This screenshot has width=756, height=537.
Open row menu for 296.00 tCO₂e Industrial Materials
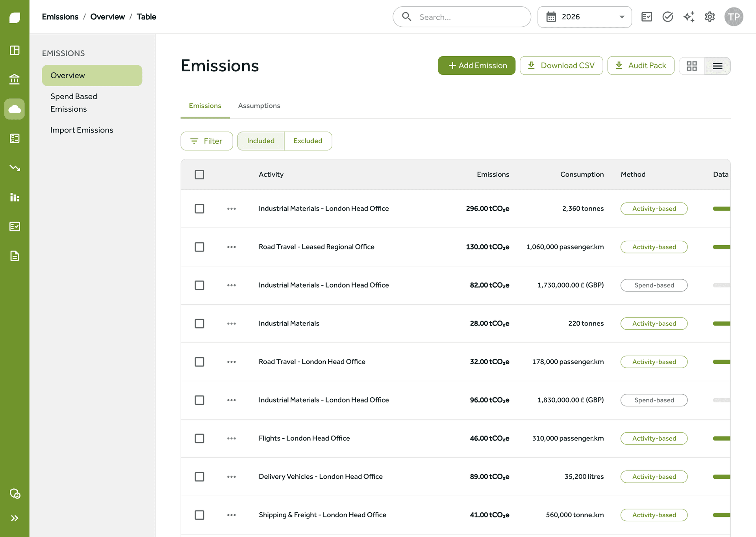[x=232, y=209]
